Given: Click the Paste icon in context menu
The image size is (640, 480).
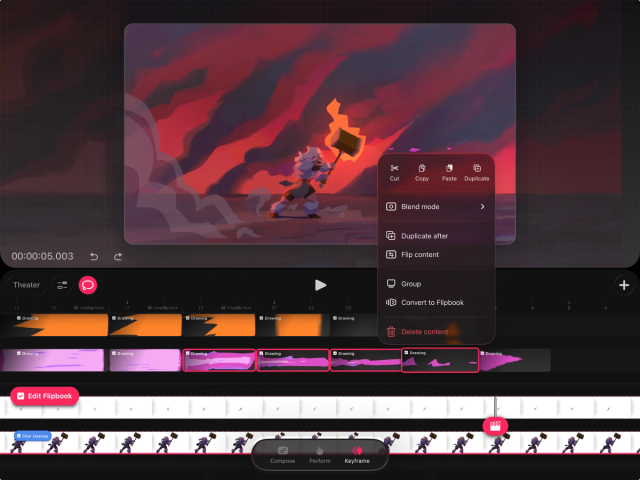Looking at the screenshot, I should 449,168.
